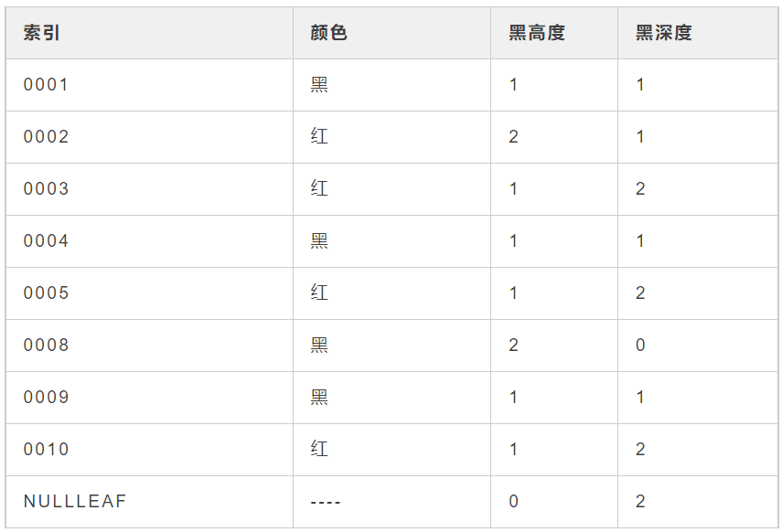Click the 红 color cell in row 0010
The height and width of the screenshot is (532, 782).
[x=319, y=450]
